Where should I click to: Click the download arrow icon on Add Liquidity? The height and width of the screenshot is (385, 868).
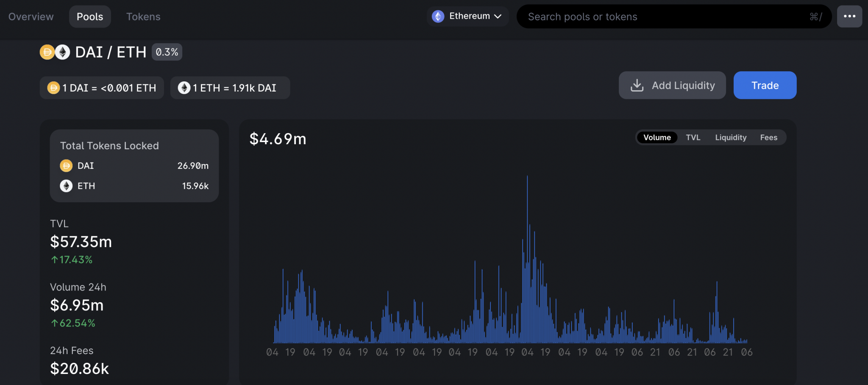pyautogui.click(x=638, y=85)
